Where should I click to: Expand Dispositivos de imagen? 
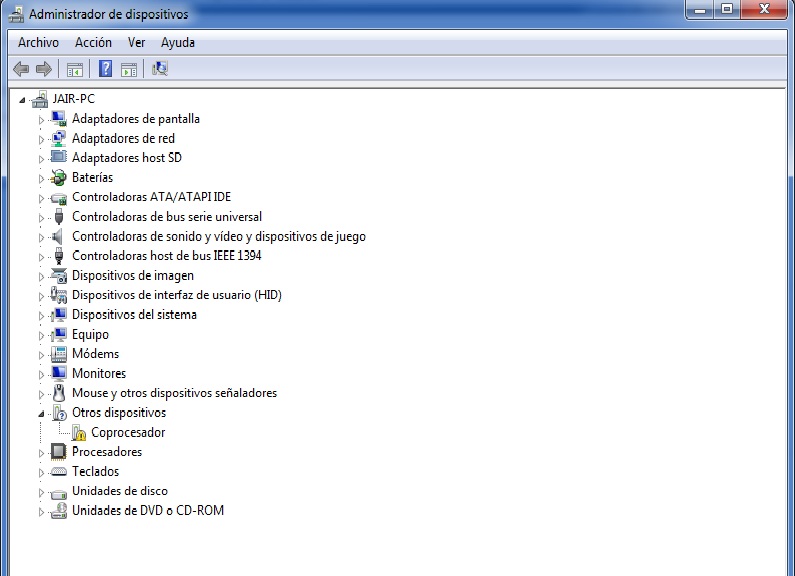(41, 277)
